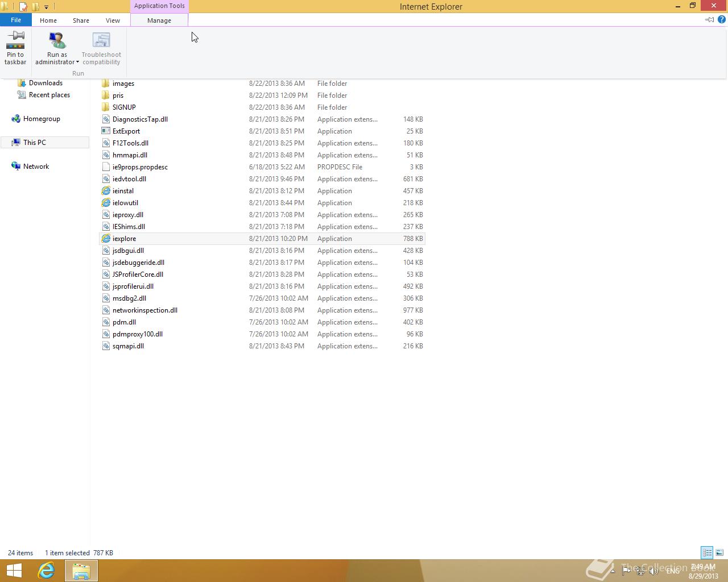
Task: Click the ExtExport application icon
Action: [x=106, y=131]
